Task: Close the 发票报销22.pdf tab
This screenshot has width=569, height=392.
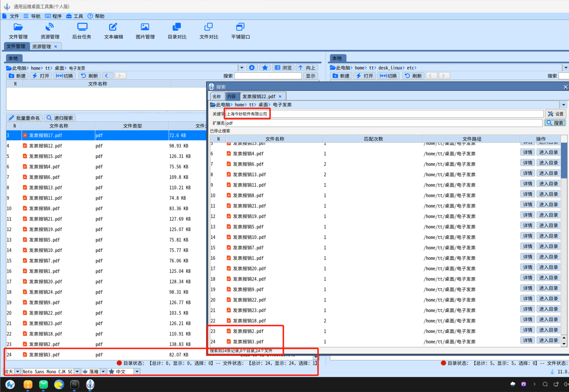Action: coord(280,96)
